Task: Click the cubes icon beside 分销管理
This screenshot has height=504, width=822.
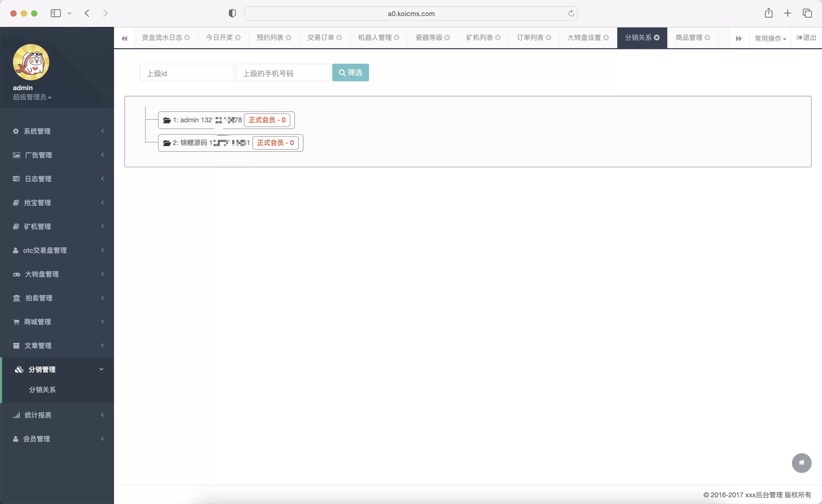Action: click(x=19, y=369)
